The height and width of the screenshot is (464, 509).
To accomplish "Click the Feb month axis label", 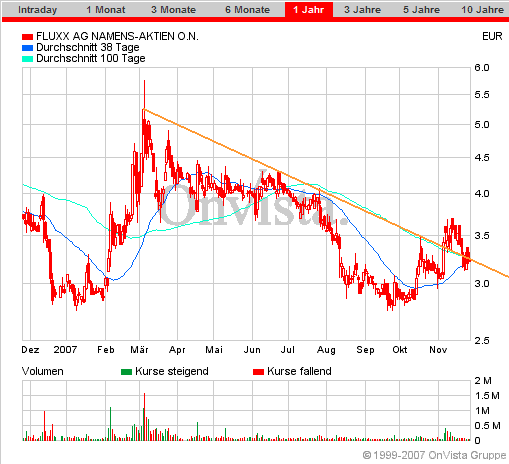I will (106, 350).
